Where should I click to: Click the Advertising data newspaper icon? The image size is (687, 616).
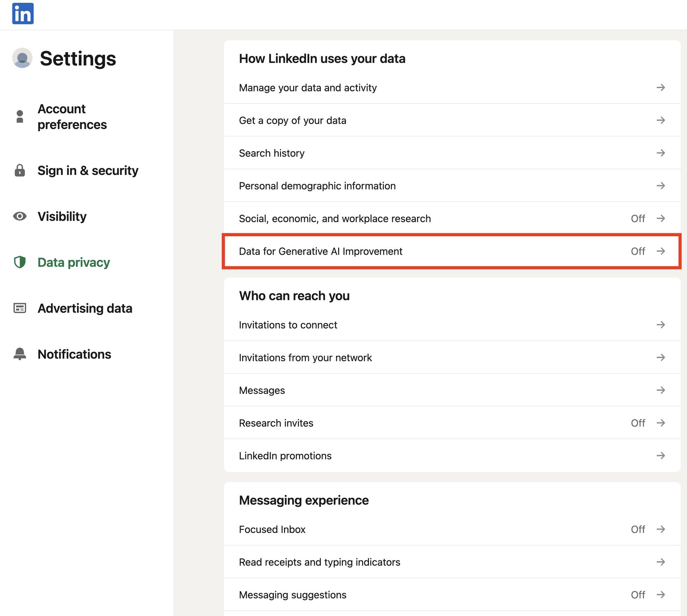pyautogui.click(x=20, y=308)
